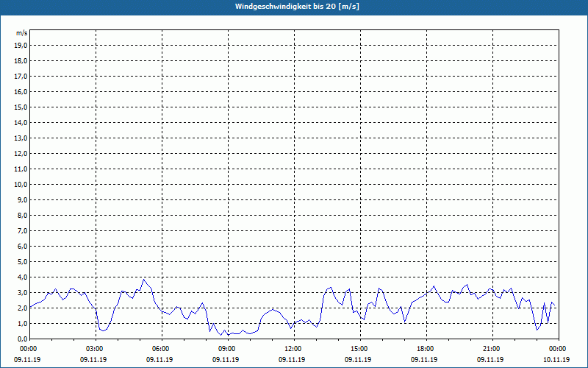Click the 03:00 time axis label
588x368 pixels.
tap(96, 349)
